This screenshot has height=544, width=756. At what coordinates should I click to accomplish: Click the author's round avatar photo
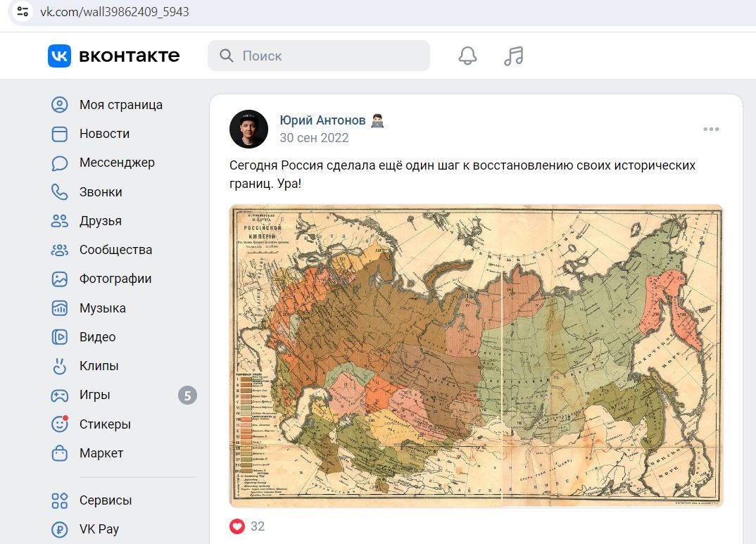pos(248,129)
